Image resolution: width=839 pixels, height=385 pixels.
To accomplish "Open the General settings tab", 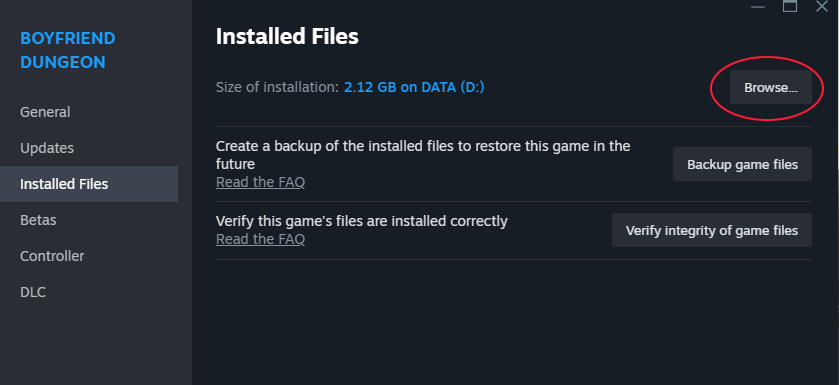I will [x=45, y=112].
